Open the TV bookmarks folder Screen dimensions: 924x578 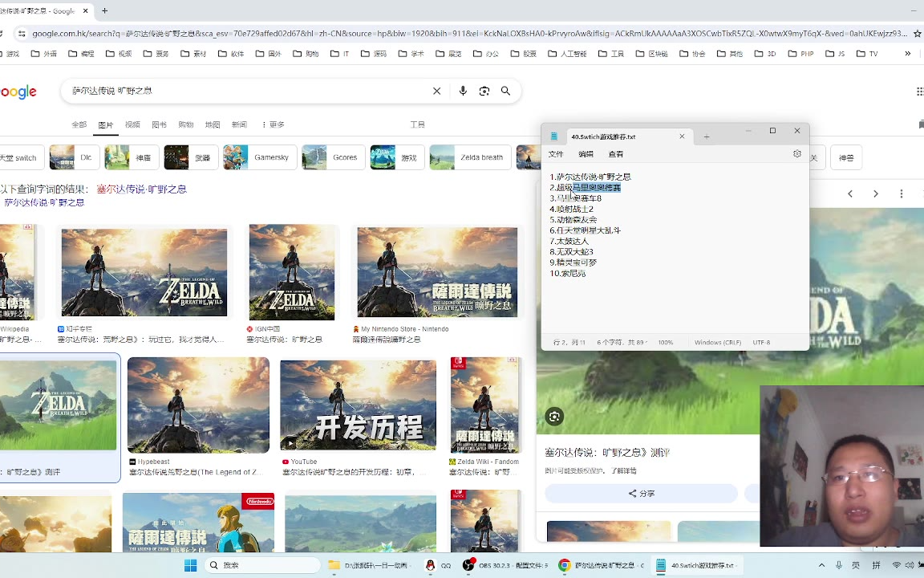[867, 54]
